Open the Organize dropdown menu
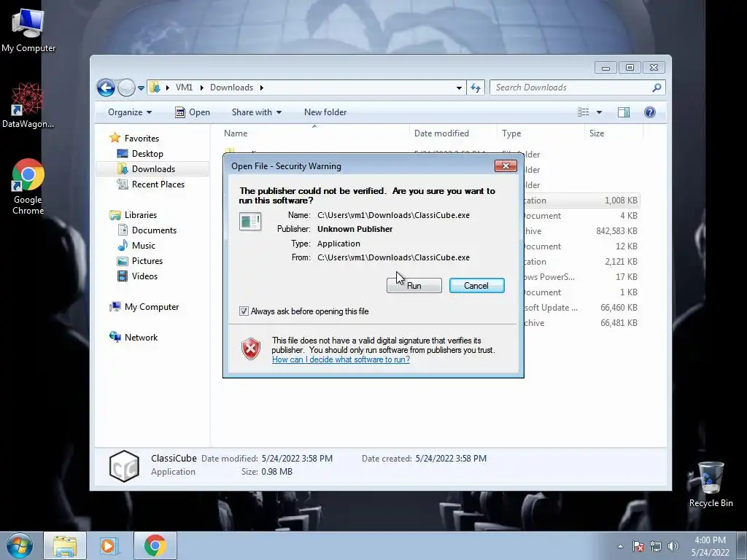This screenshot has width=747, height=560. (x=130, y=112)
